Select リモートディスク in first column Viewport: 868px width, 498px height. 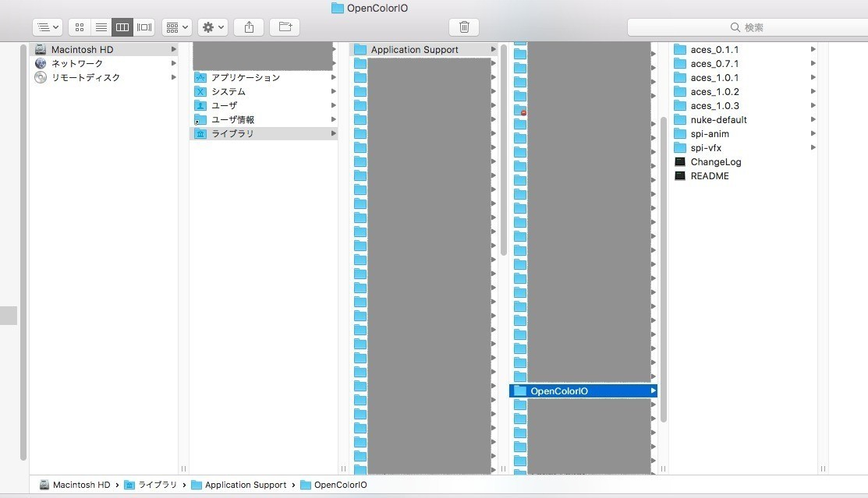[105, 77]
